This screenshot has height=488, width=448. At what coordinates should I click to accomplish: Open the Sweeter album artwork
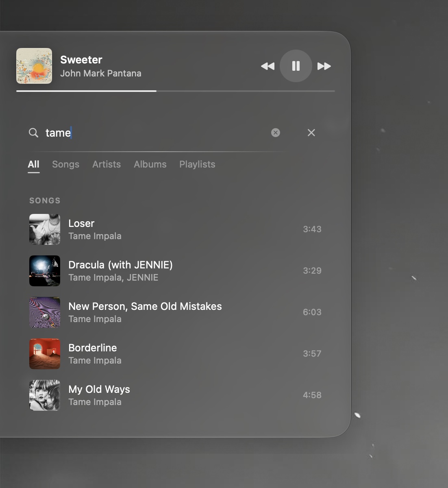[x=34, y=66]
